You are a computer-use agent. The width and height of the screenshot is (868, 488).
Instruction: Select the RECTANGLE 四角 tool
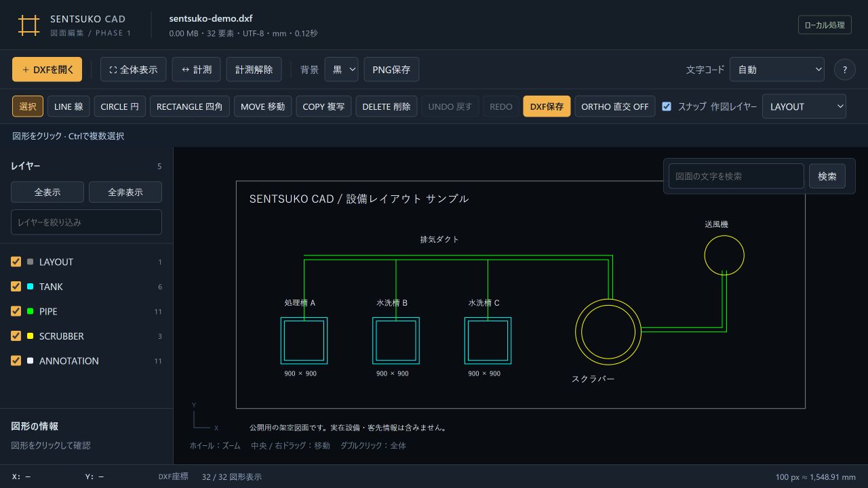[x=190, y=106]
